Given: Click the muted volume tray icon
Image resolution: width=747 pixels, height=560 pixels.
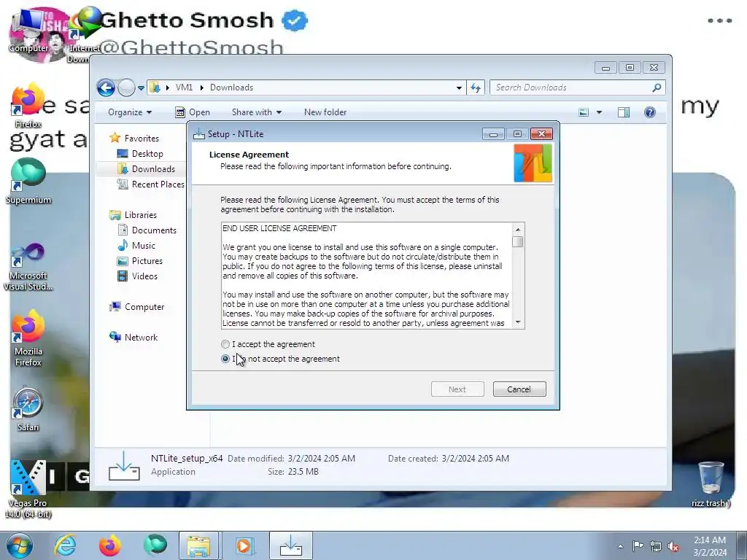Looking at the screenshot, I should tap(673, 546).
